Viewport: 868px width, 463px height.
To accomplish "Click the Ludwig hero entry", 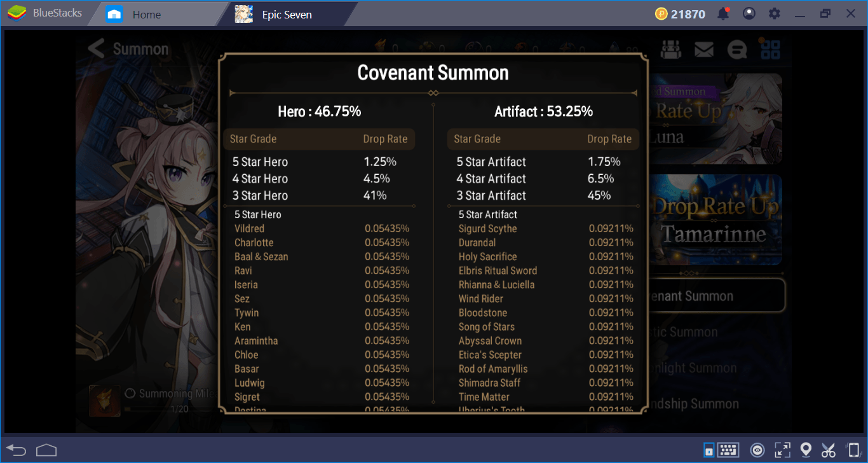I will coord(322,382).
